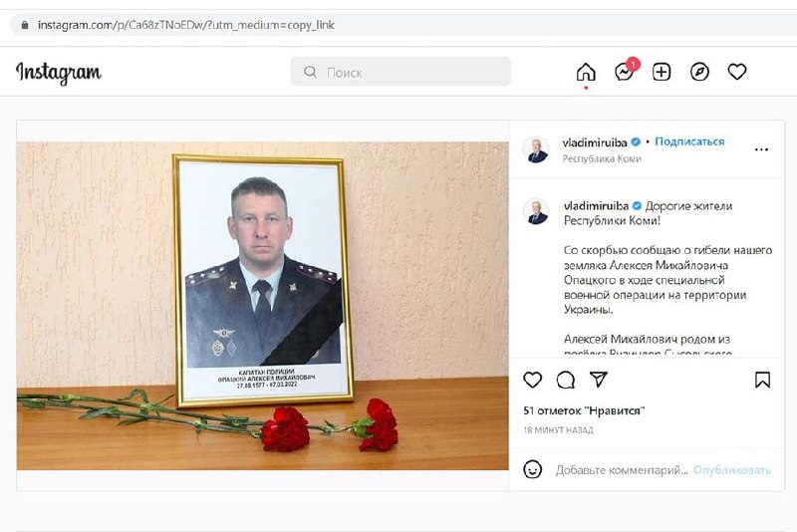Open vladimiruiba profile from post header
Image resolution: width=797 pixels, height=532 pixels.
click(x=594, y=142)
